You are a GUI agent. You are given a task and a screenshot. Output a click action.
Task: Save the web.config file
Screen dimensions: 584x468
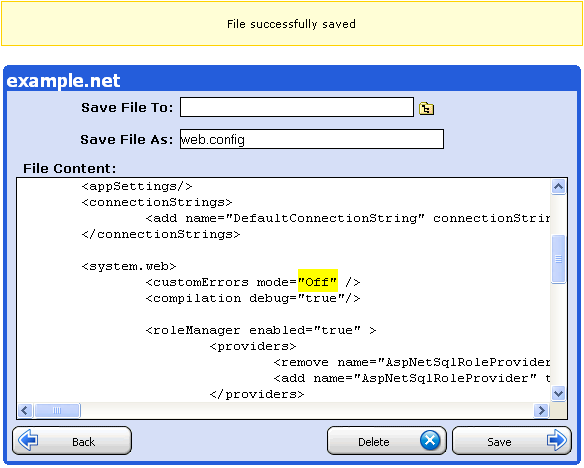click(x=512, y=441)
